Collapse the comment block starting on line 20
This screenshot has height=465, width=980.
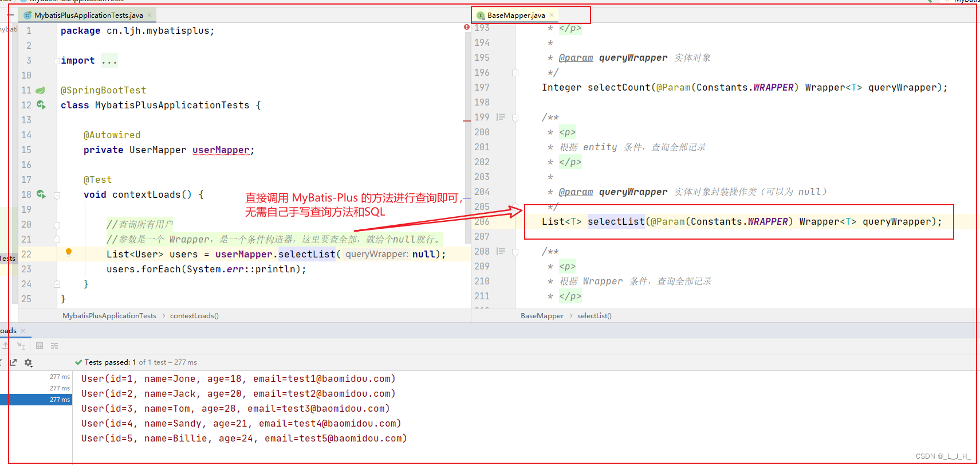[57, 225]
